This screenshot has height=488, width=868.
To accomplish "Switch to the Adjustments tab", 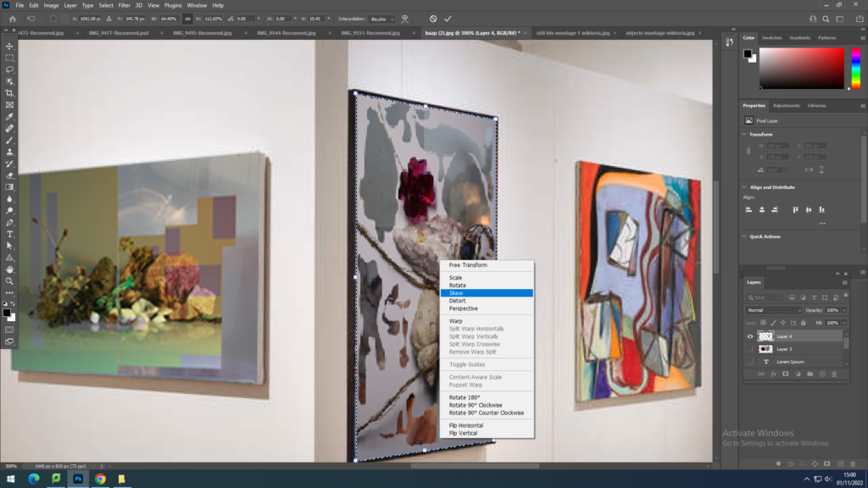I will [x=786, y=106].
